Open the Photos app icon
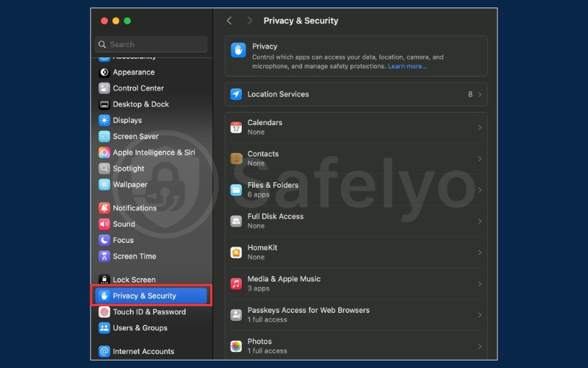 tap(236, 346)
